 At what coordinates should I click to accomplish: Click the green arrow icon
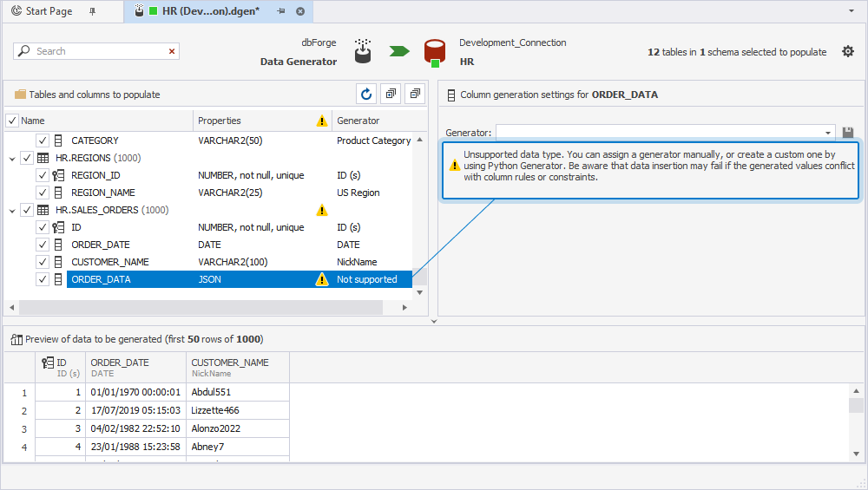[399, 51]
